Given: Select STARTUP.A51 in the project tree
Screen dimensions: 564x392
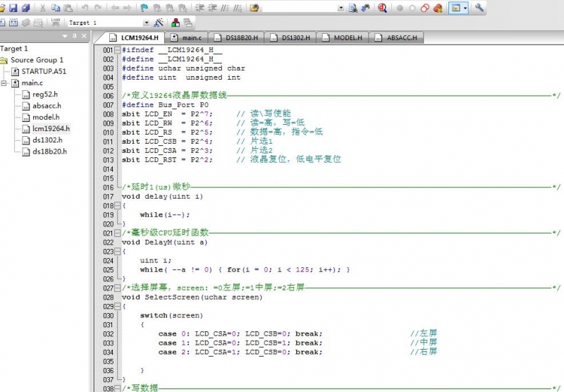Looking at the screenshot, I should 44,71.
